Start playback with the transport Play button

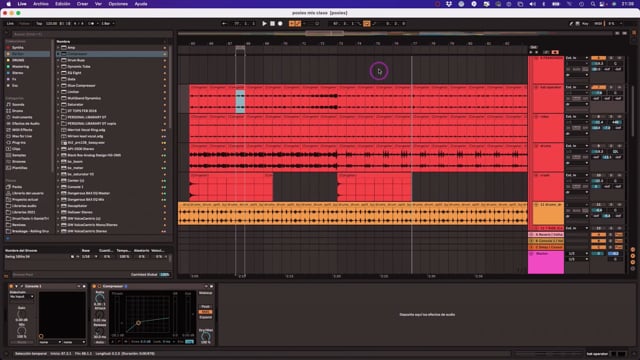(x=264, y=24)
